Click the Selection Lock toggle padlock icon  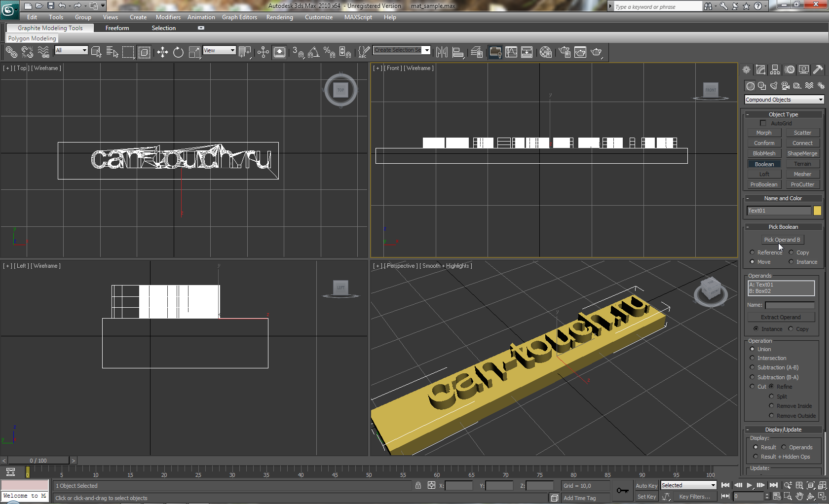pos(418,485)
